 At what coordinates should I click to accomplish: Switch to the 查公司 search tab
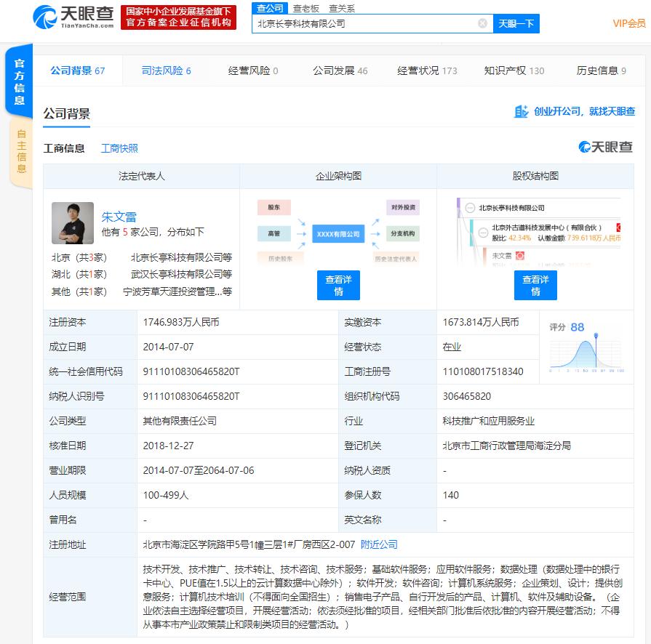coord(270,8)
